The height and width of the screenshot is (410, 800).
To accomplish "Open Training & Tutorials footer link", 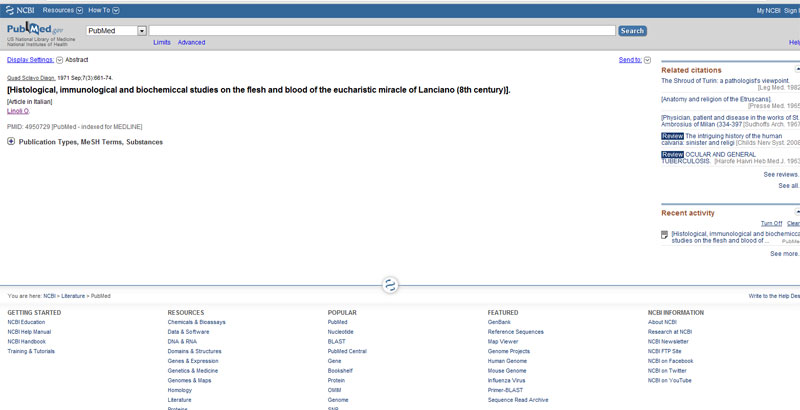I will [x=31, y=351].
